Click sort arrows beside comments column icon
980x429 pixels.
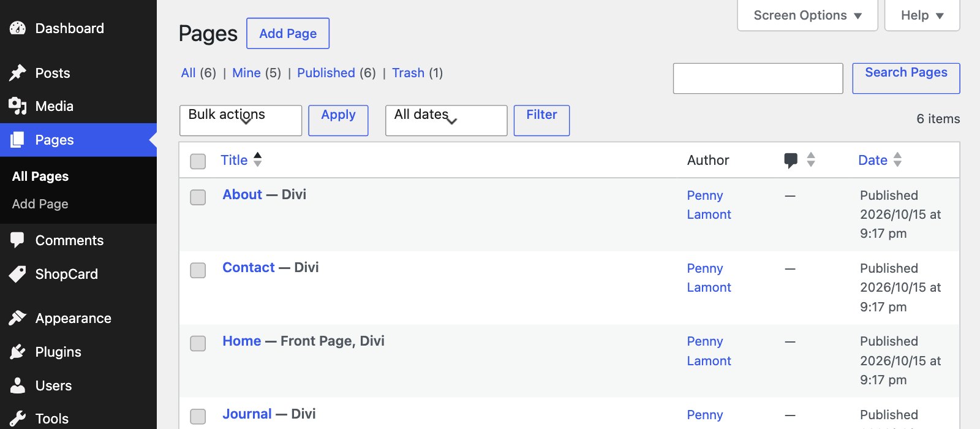(x=811, y=159)
